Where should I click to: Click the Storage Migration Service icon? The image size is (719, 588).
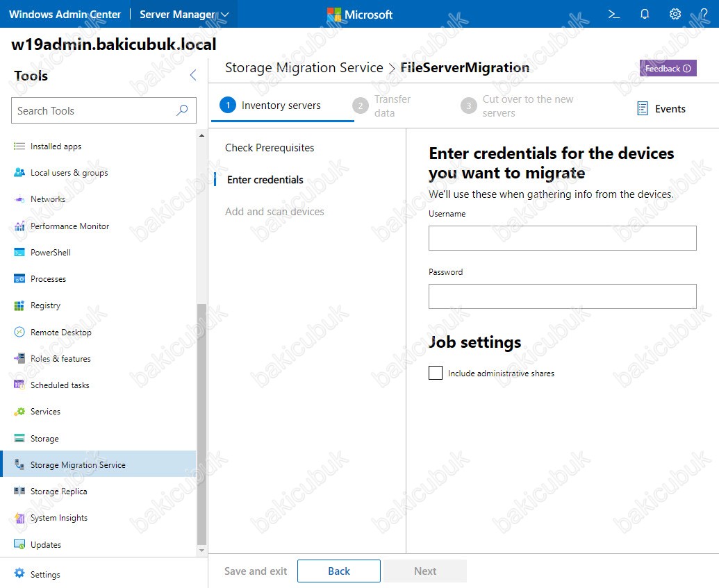click(x=19, y=464)
